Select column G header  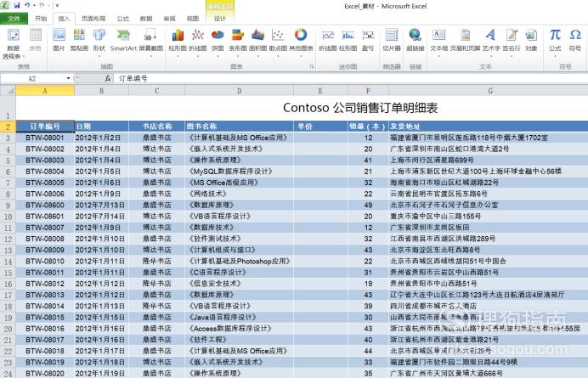click(489, 90)
